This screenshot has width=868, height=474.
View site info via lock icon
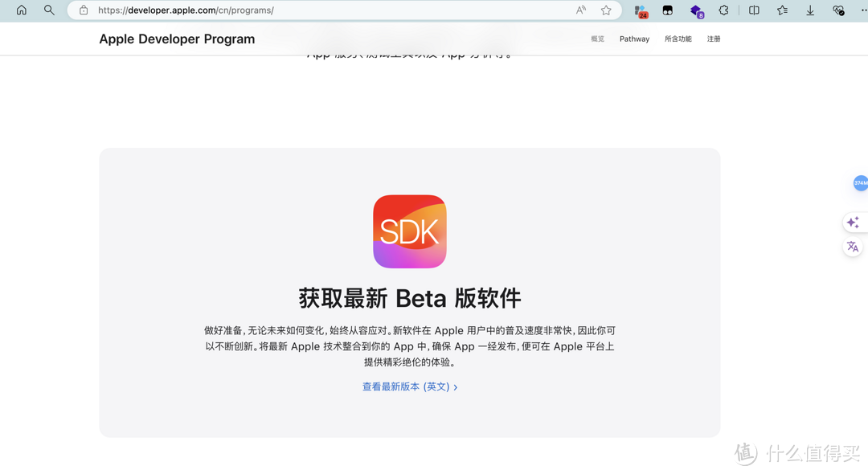[84, 10]
